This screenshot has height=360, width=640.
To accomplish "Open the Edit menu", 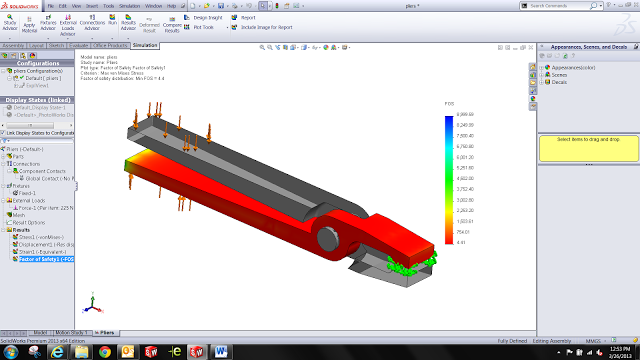I will 62,6.
